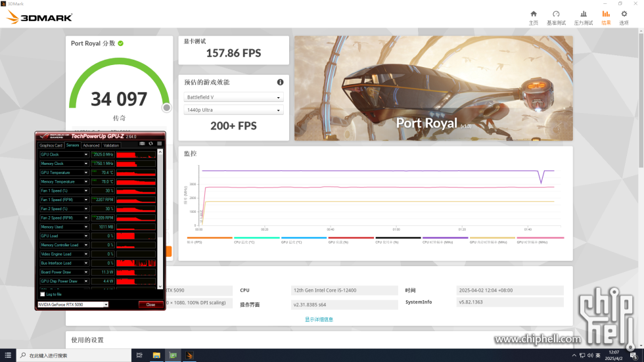Viewport: 644px width, 362px height.
Task: Open the Fan 1 Speed (%) sensor dropdown
Action: (86, 191)
